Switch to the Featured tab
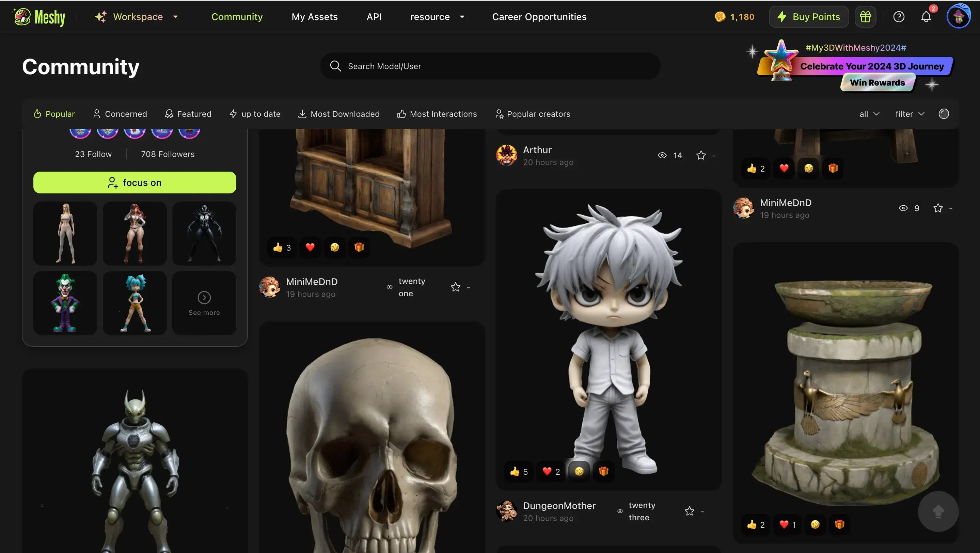980x553 pixels. coord(188,114)
